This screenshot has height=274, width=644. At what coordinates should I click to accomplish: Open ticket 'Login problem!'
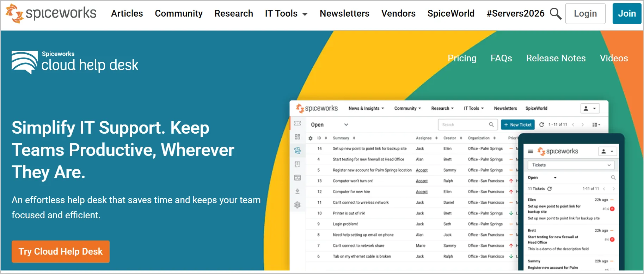coord(345,224)
